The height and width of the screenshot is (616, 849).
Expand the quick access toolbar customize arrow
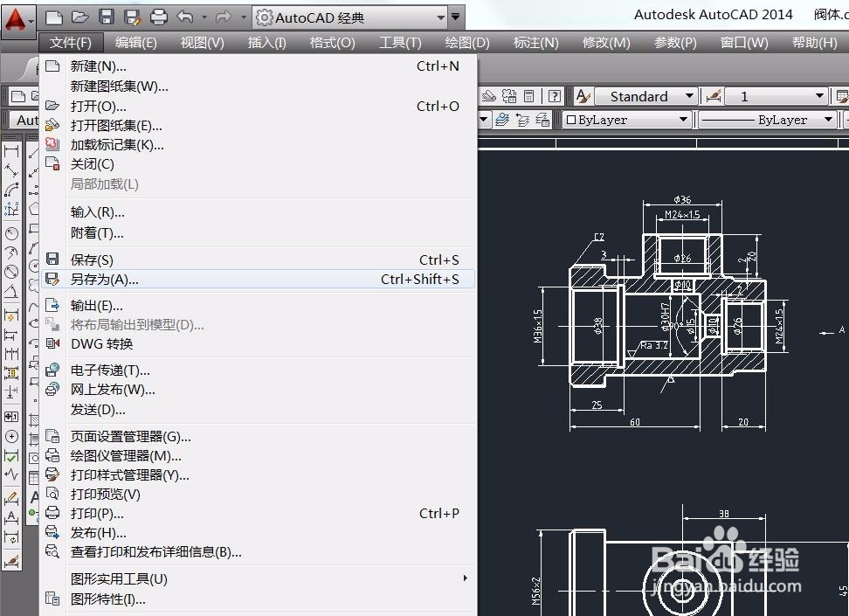pyautogui.click(x=456, y=17)
